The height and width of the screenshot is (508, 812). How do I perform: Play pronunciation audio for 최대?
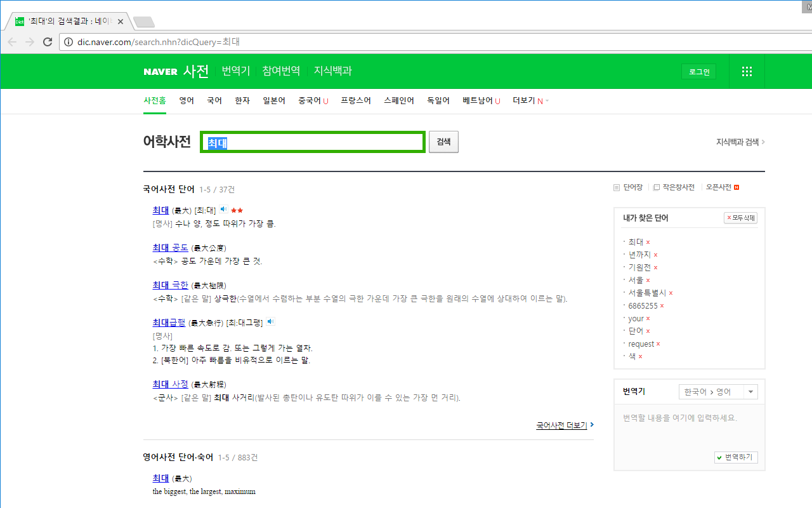(x=224, y=209)
